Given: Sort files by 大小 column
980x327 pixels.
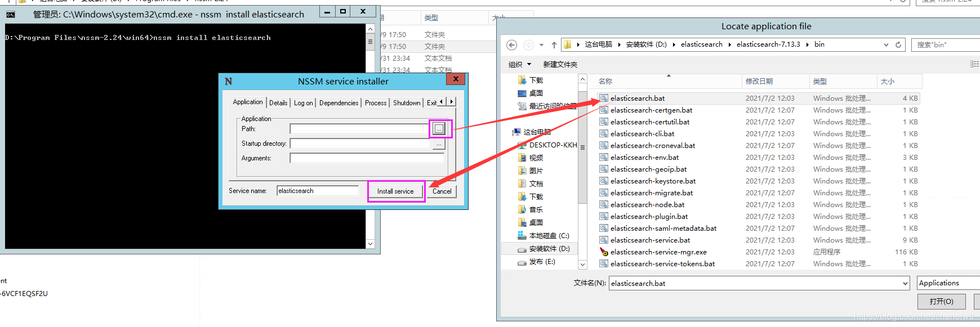Looking at the screenshot, I should [899, 82].
